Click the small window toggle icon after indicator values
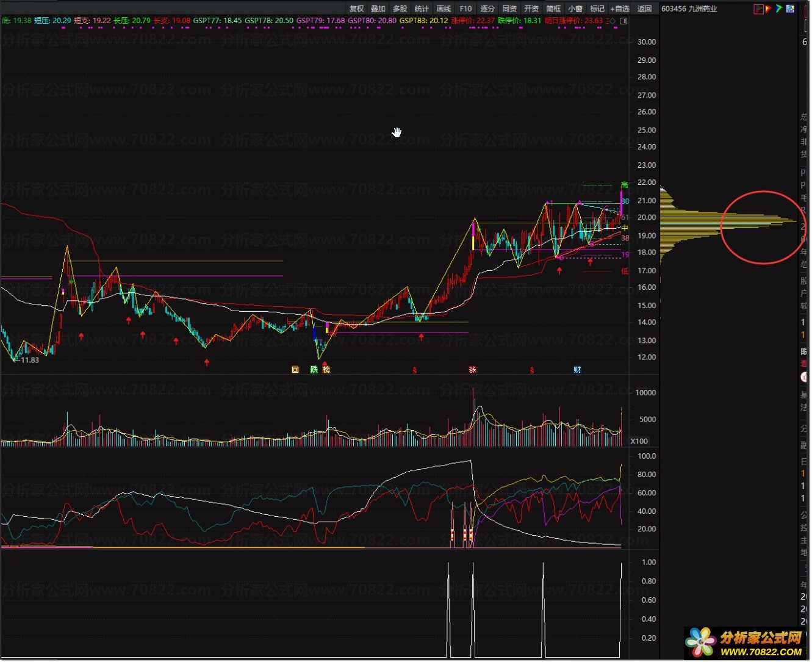Image resolution: width=812 pixels, height=662 pixels. pos(623,21)
